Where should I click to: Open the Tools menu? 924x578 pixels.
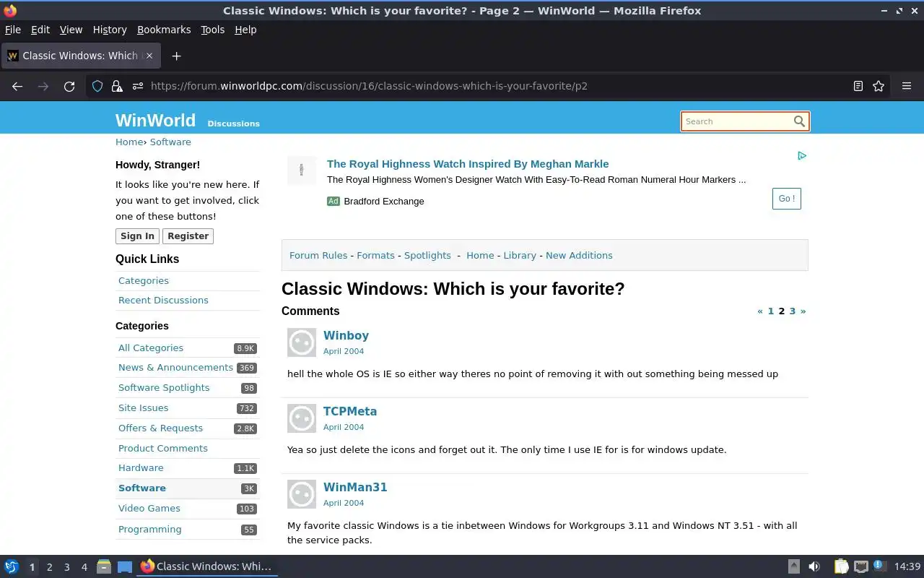213,30
